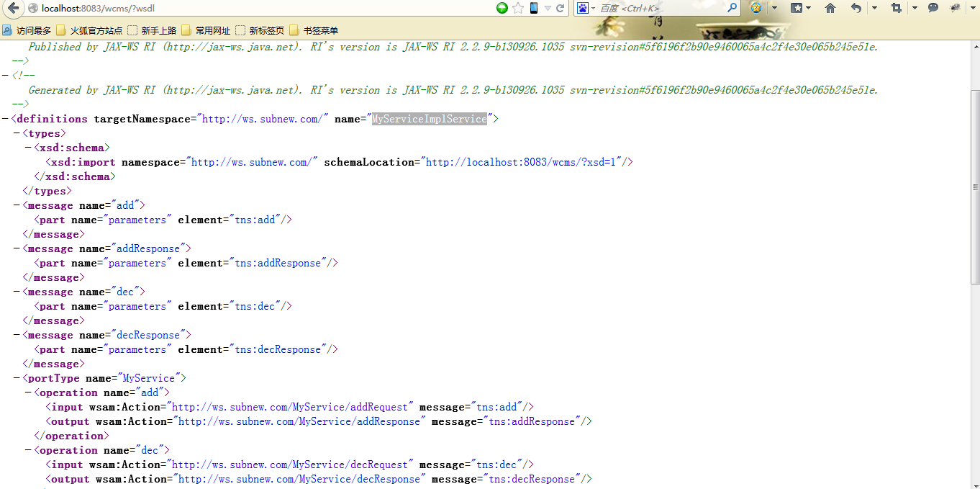Open dropdown arrow at far right of toolbar
The width and height of the screenshot is (980, 489).
pos(973,9)
